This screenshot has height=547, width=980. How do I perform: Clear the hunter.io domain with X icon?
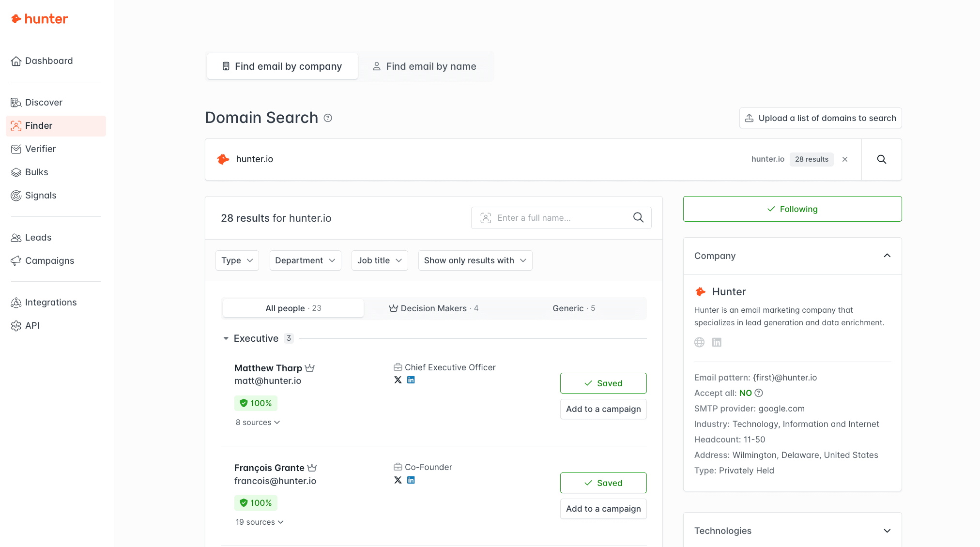(845, 159)
